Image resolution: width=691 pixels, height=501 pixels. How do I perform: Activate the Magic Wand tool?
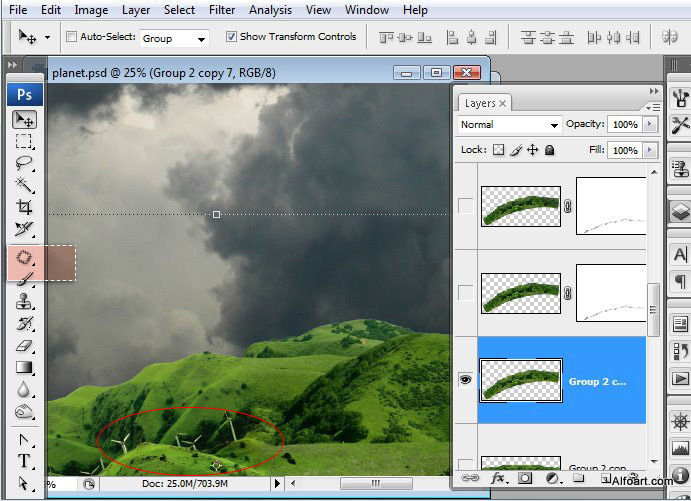(24, 186)
